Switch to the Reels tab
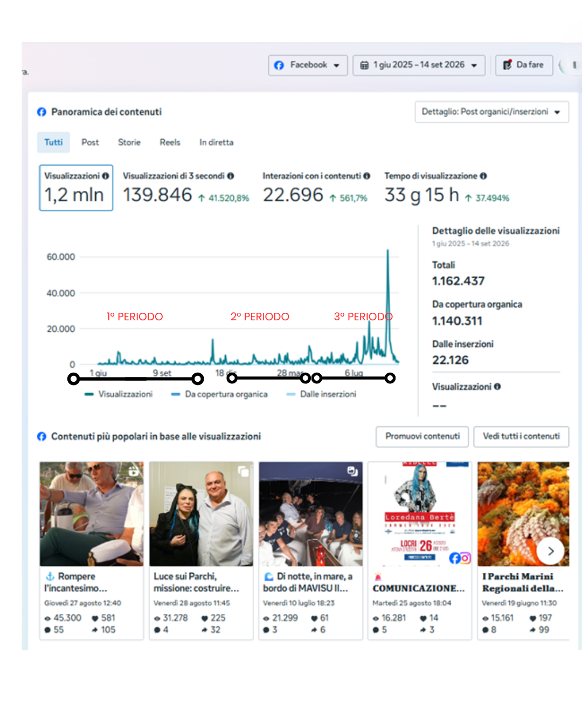 tap(170, 142)
